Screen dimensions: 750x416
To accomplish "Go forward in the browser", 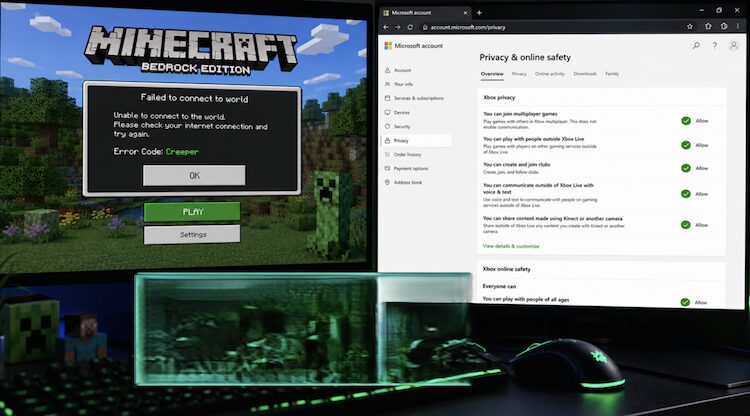I will pyautogui.click(x=397, y=27).
